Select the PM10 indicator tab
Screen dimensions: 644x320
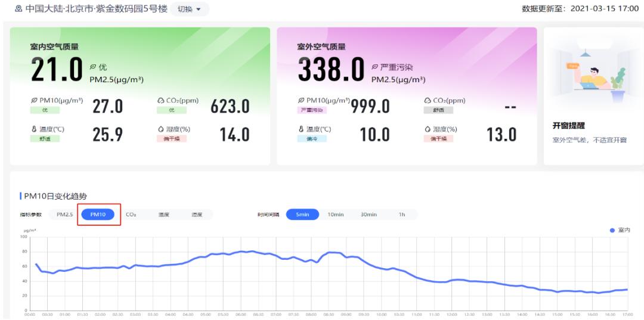pos(98,215)
